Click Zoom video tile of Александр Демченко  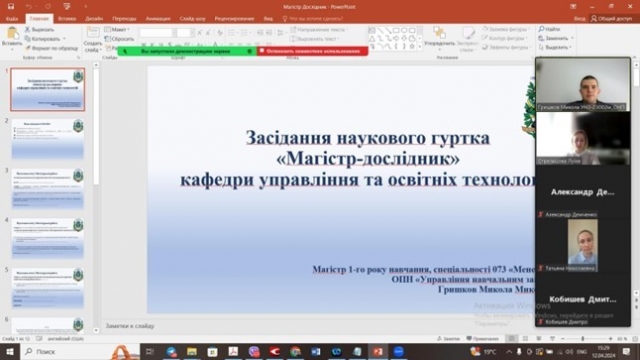click(x=583, y=192)
